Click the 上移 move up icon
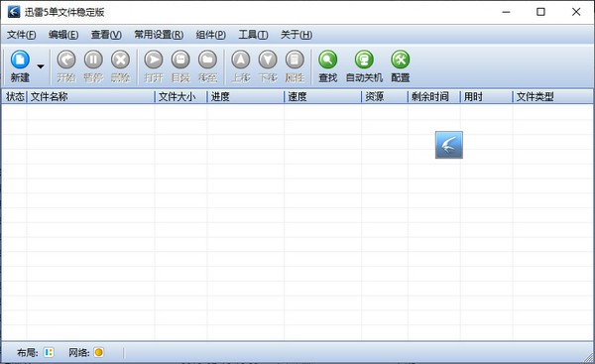This screenshot has width=595, height=364. [x=241, y=60]
